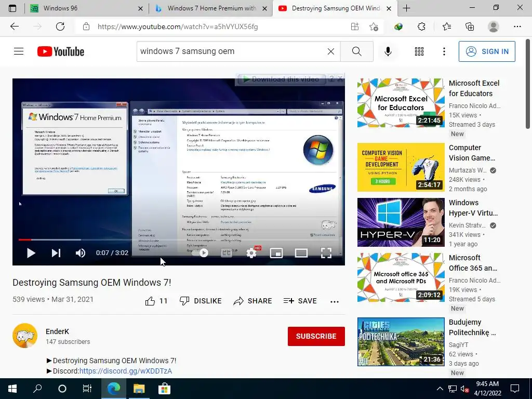
Task: Toggle closed captions in player
Action: 227,253
